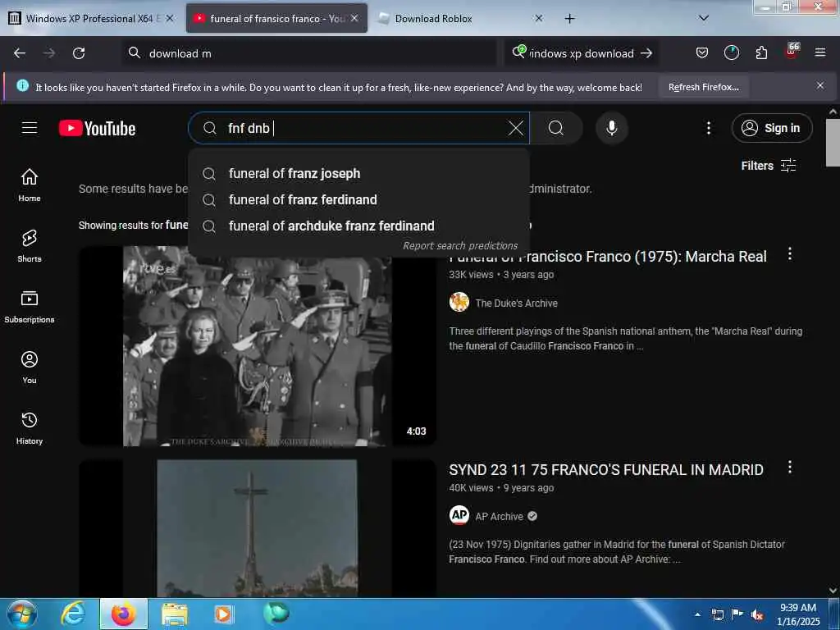The height and width of the screenshot is (630, 840).
Task: Open AP Archive channel name
Action: 500,517
